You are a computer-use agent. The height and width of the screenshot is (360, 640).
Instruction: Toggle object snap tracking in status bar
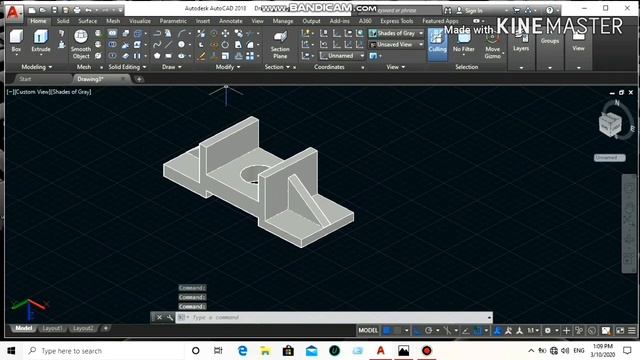point(465,331)
